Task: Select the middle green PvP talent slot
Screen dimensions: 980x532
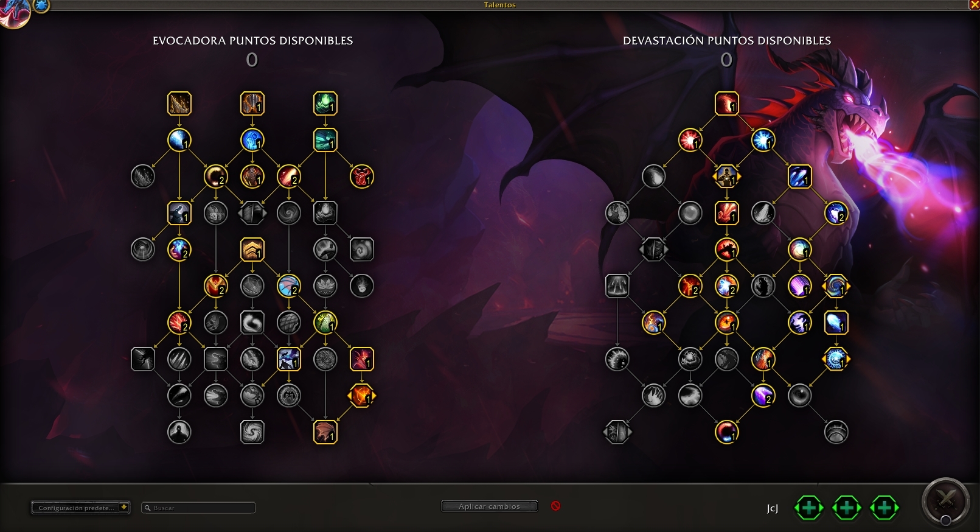Action: click(x=847, y=508)
